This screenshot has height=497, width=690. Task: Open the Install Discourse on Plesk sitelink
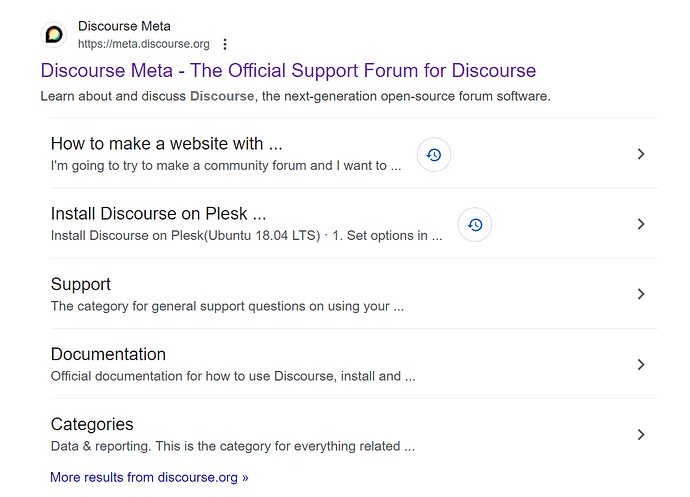(x=158, y=214)
